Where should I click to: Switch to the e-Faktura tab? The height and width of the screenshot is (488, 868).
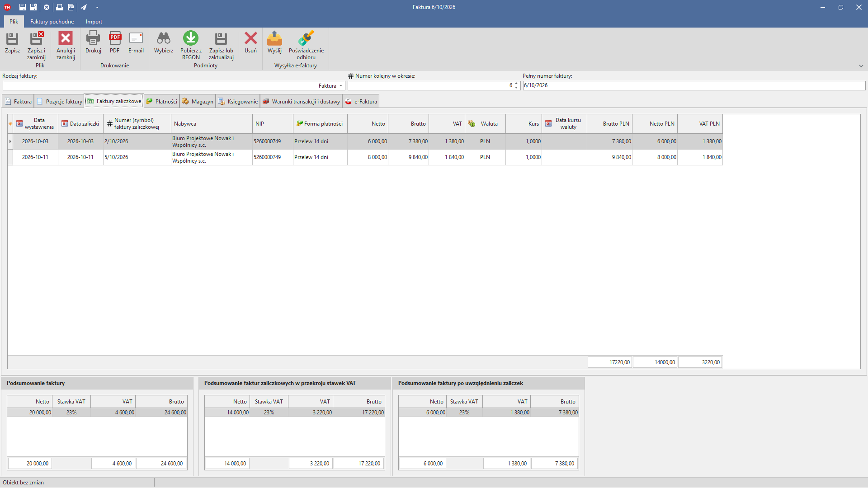(x=361, y=101)
